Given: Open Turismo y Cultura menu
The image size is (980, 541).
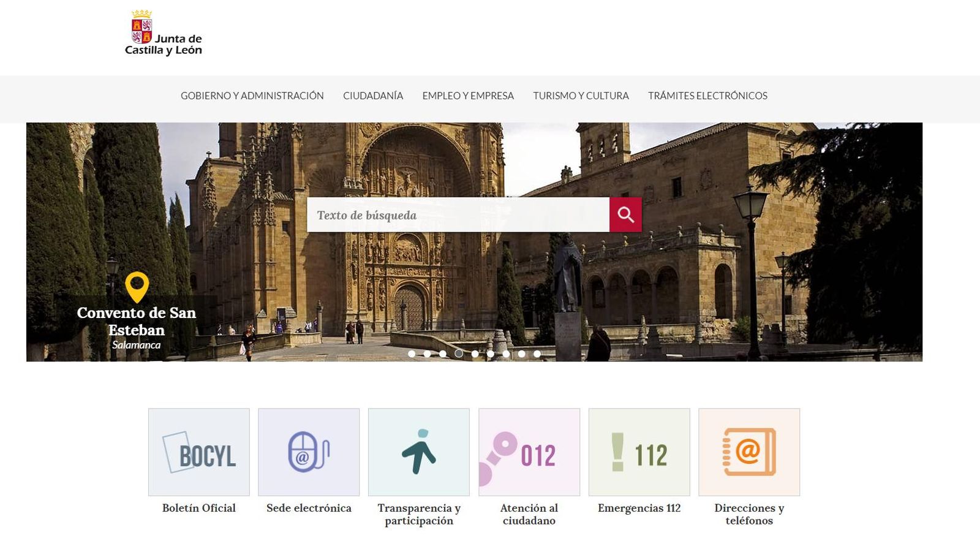Looking at the screenshot, I should 581,96.
